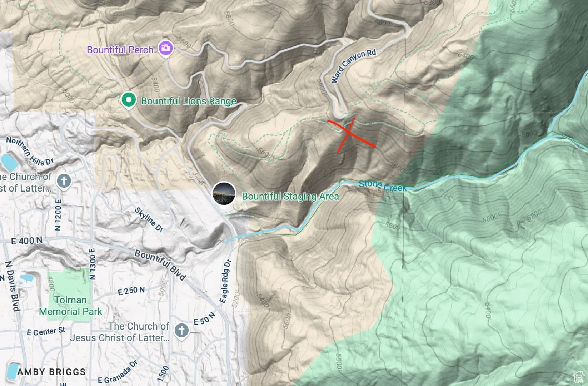Screen dimensions: 588x386
Task: Click the Eagle Rdg Dr road label
Action: click(x=226, y=281)
